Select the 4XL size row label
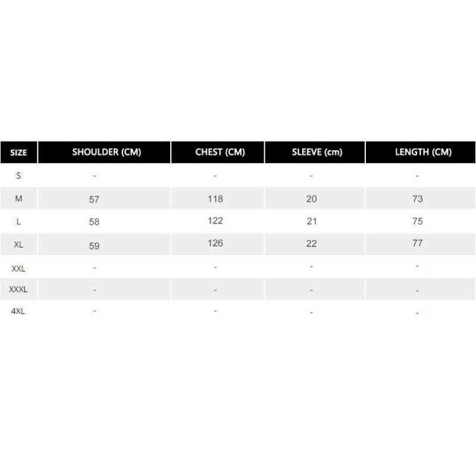The height and width of the screenshot is (476, 476). click(x=18, y=311)
